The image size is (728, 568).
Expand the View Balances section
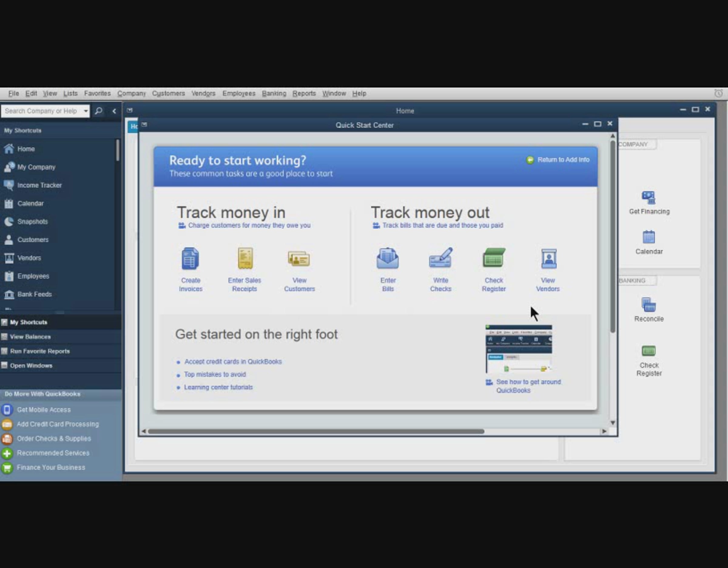[30, 337]
